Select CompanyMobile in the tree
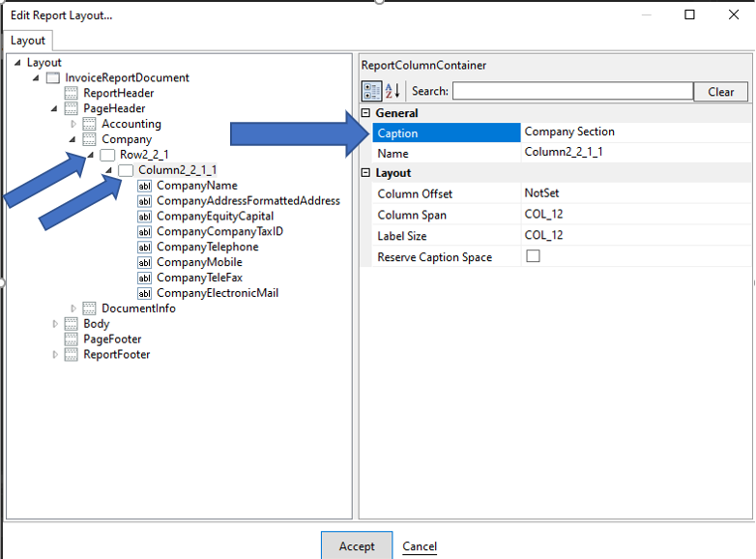 pyautogui.click(x=199, y=262)
